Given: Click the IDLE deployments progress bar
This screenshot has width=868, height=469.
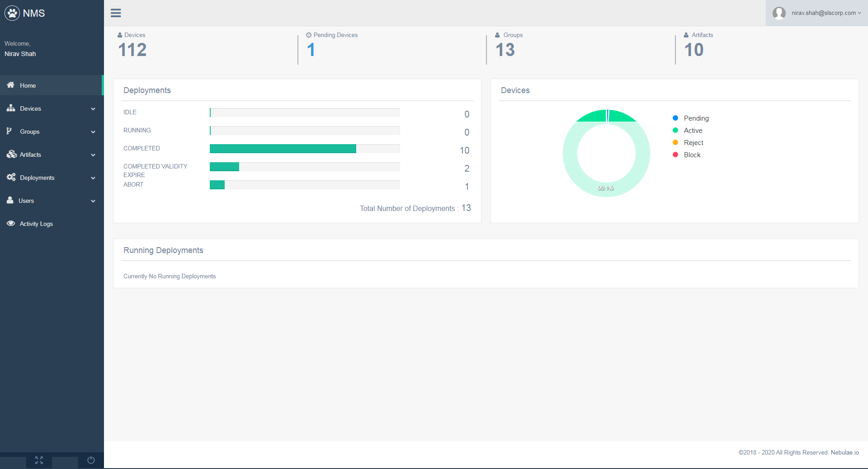Looking at the screenshot, I should point(305,113).
